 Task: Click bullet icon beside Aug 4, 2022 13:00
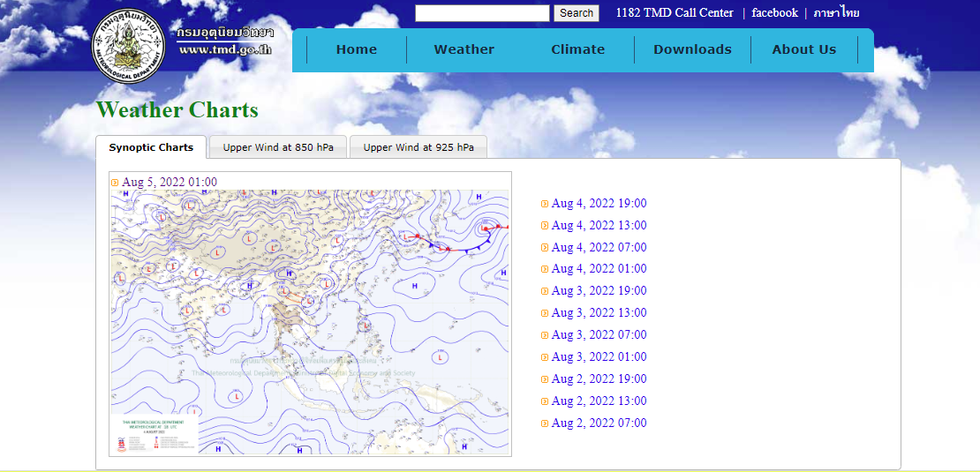[545, 225]
